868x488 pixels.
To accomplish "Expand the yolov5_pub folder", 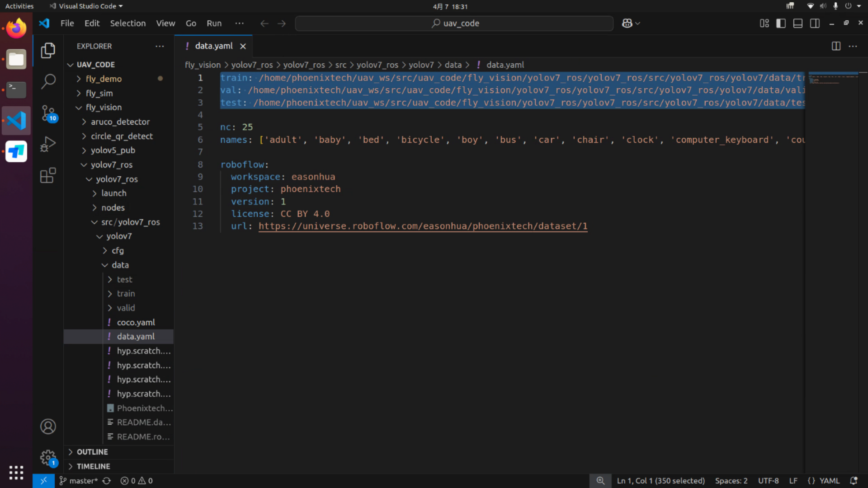I will pos(118,150).
